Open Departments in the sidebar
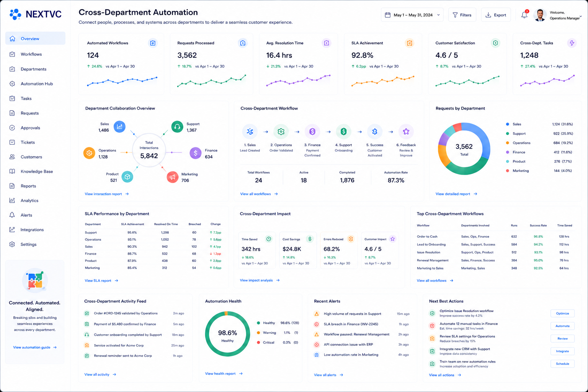Image resolution: width=588 pixels, height=392 pixels. [x=35, y=69]
